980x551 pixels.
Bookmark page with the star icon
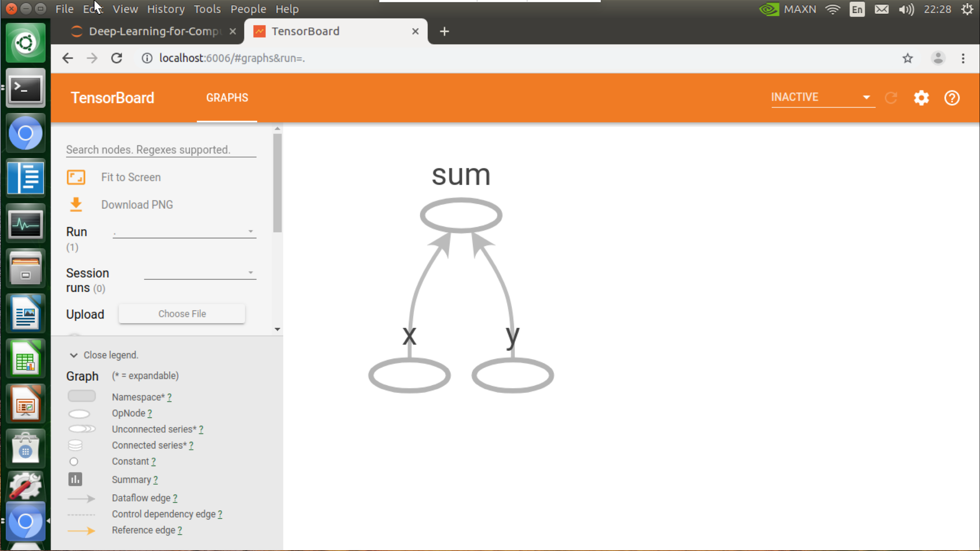[x=907, y=58]
